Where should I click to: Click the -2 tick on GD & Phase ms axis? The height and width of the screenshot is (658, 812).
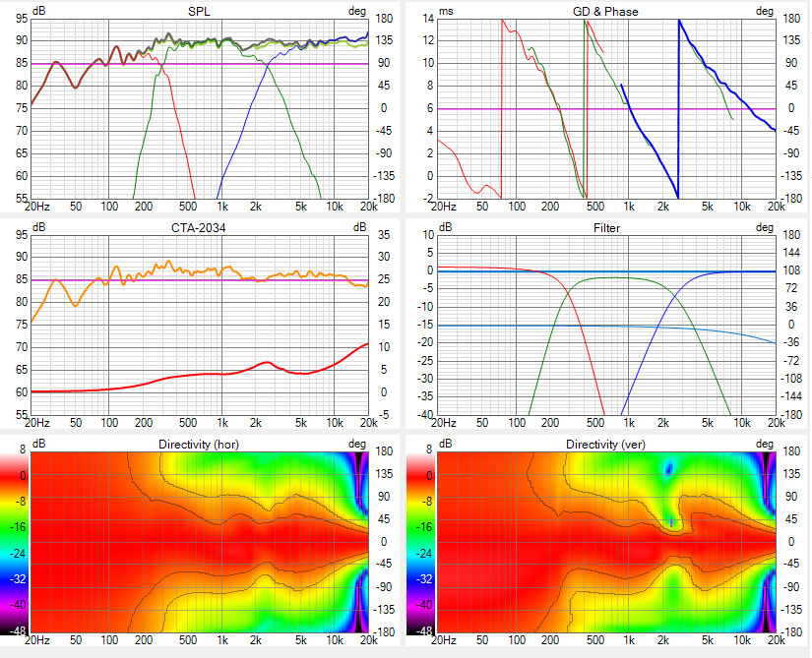click(x=428, y=199)
